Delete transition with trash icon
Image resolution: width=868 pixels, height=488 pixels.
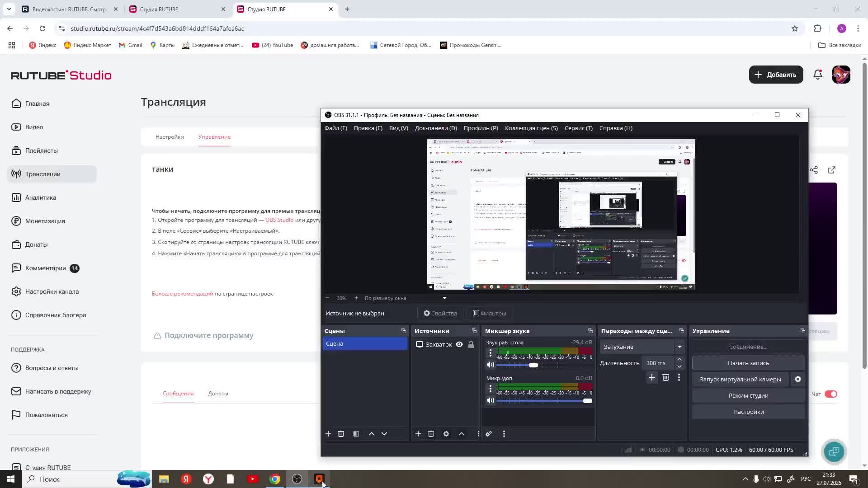click(665, 377)
